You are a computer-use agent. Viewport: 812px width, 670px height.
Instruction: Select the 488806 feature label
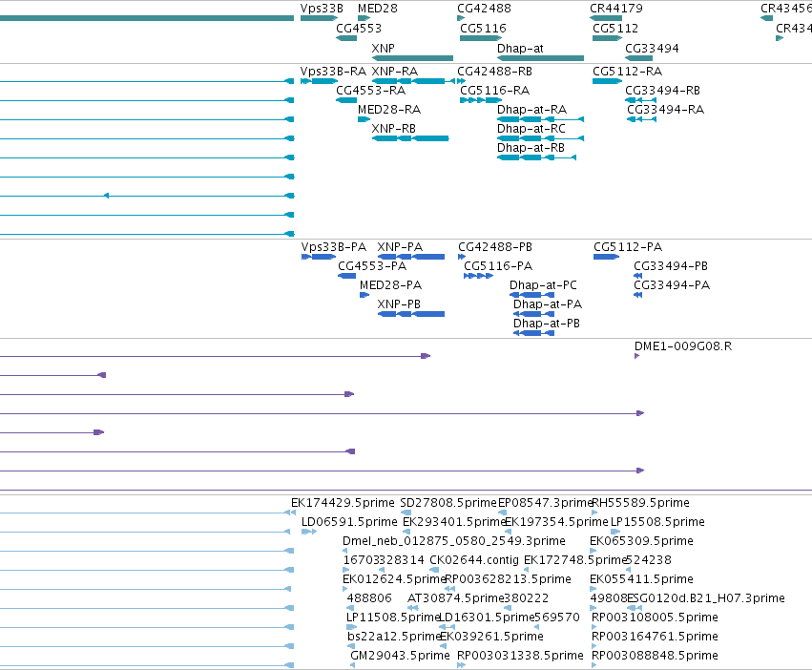(x=369, y=598)
